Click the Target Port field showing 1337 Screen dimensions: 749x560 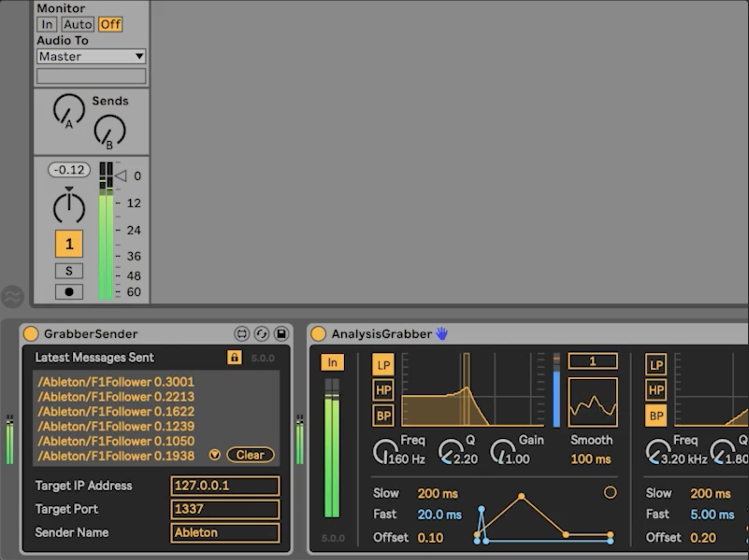[x=225, y=509]
